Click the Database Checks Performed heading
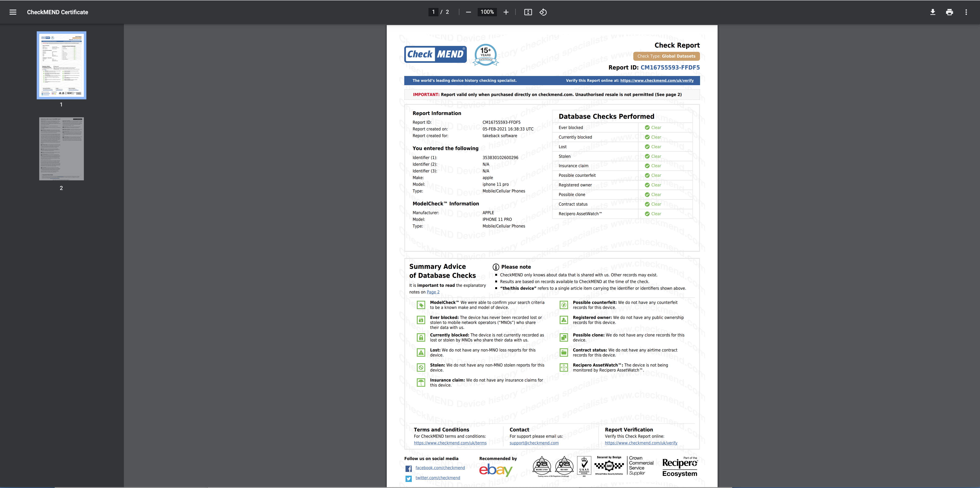The width and height of the screenshot is (980, 488). pos(606,116)
